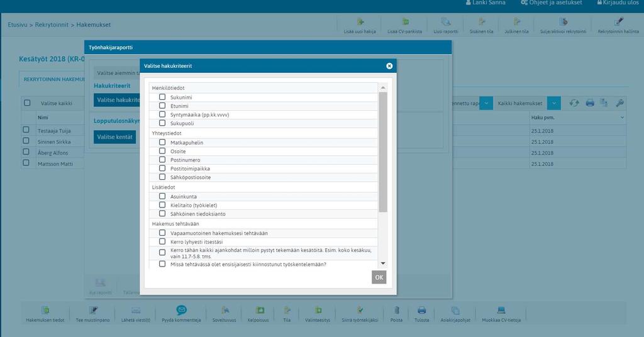Image resolution: width=644 pixels, height=337 pixels.
Task: Click the refresh icon above the applications table
Action: (574, 103)
